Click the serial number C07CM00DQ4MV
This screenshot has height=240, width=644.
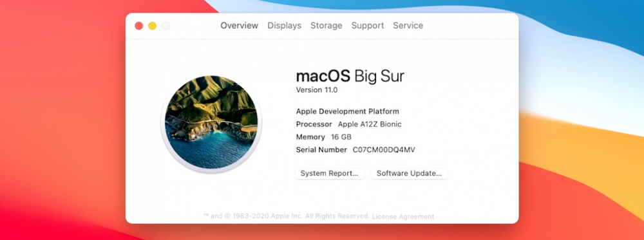(384, 150)
